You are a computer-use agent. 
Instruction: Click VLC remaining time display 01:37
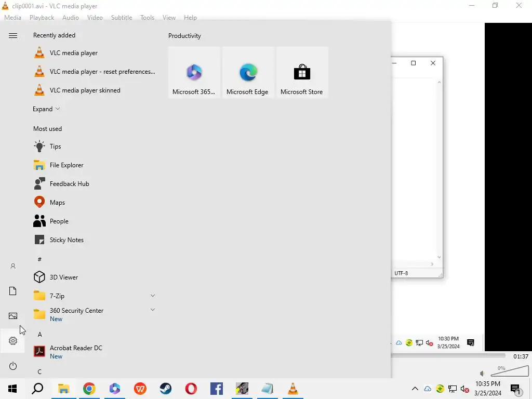[x=521, y=356]
